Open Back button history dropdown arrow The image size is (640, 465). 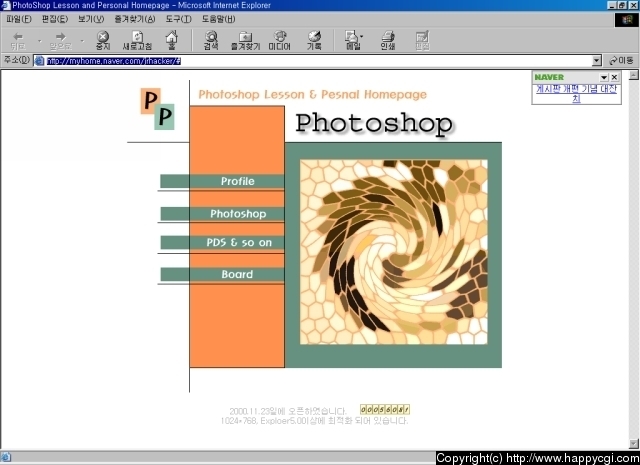[x=40, y=40]
